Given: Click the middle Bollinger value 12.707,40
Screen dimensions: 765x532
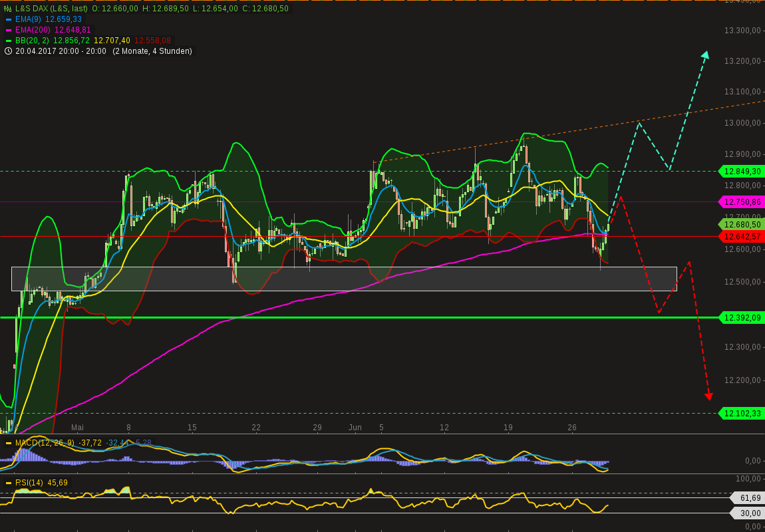Looking at the screenshot, I should point(112,41).
